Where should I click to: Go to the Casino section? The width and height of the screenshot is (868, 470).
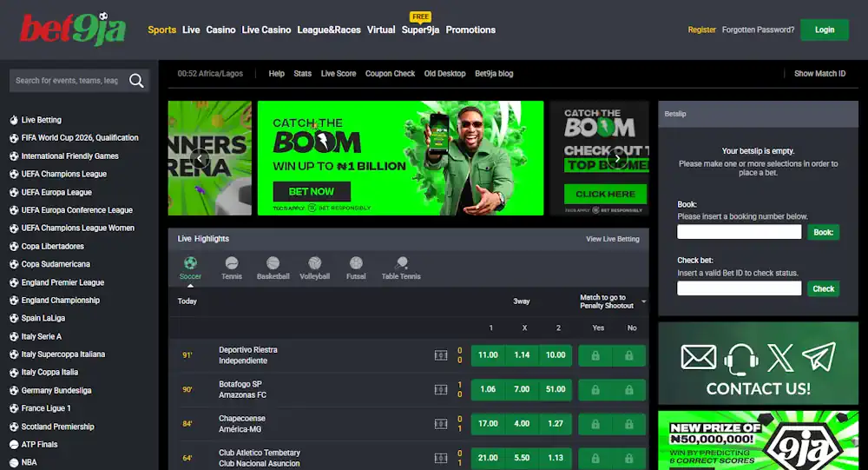click(220, 30)
